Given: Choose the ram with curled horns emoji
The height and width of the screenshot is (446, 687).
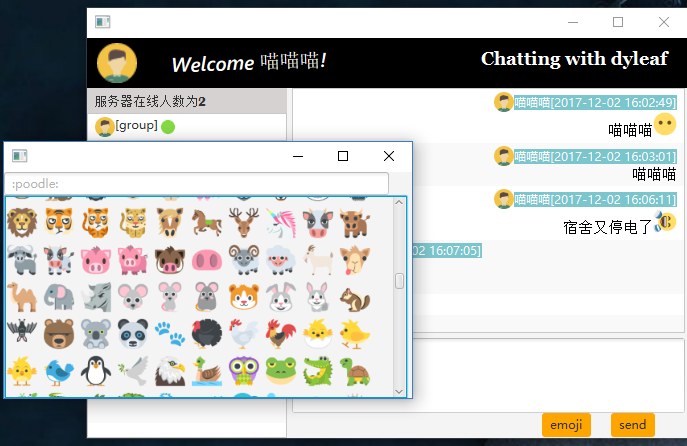Looking at the screenshot, I should pos(244,260).
